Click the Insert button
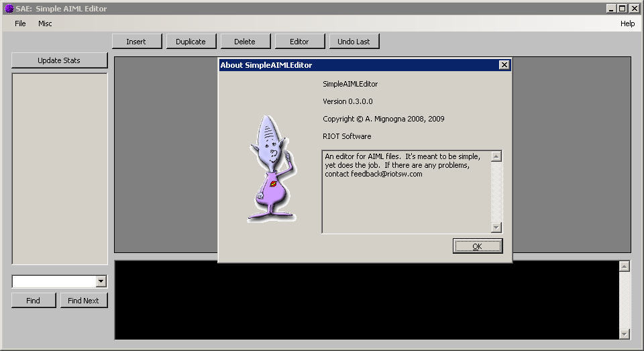The image size is (644, 351). tap(137, 42)
